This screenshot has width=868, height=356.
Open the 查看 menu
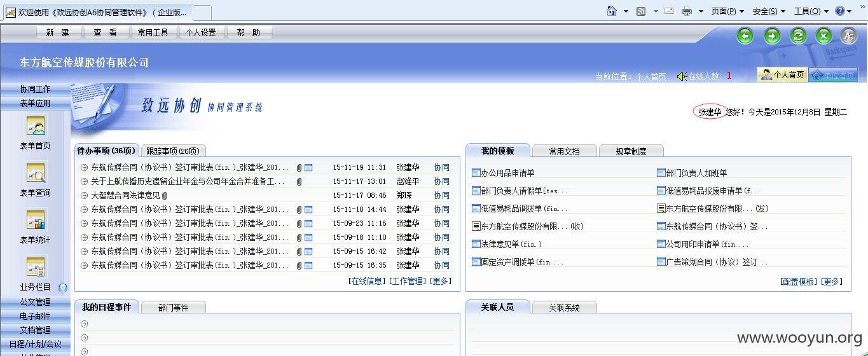[x=106, y=32]
